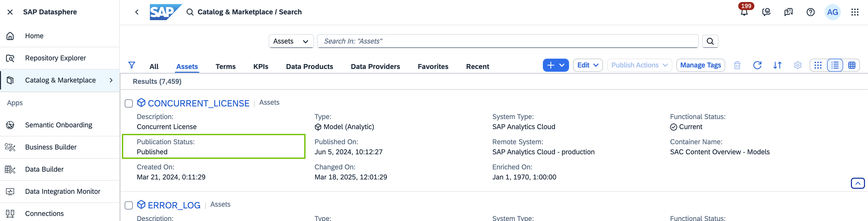The image size is (868, 221).
Task: Open the product switch grid icon
Action: tap(854, 13)
